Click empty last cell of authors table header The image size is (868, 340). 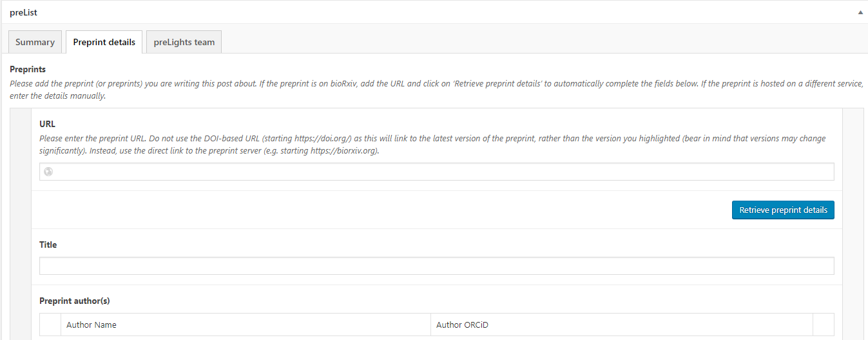824,325
